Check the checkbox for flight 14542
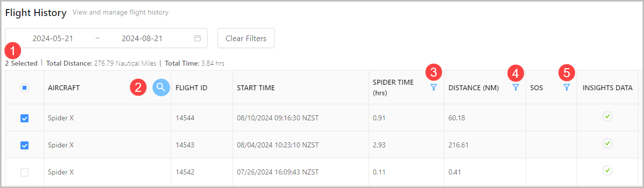Image resolution: width=644 pixels, height=188 pixels. click(x=24, y=172)
